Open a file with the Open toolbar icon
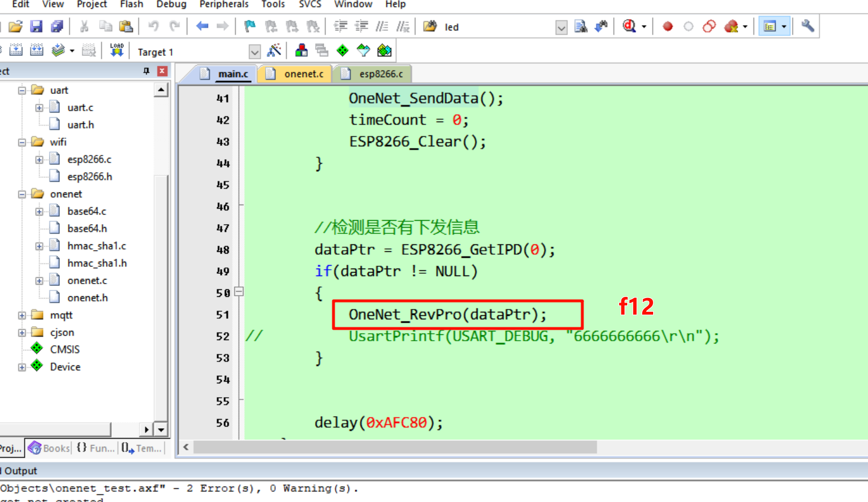 16,27
